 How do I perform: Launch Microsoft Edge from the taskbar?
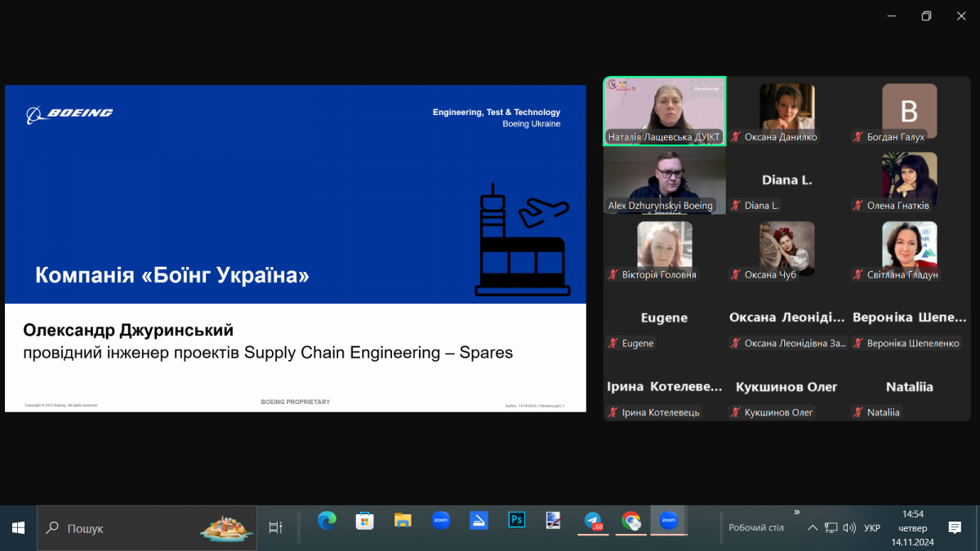[327, 521]
